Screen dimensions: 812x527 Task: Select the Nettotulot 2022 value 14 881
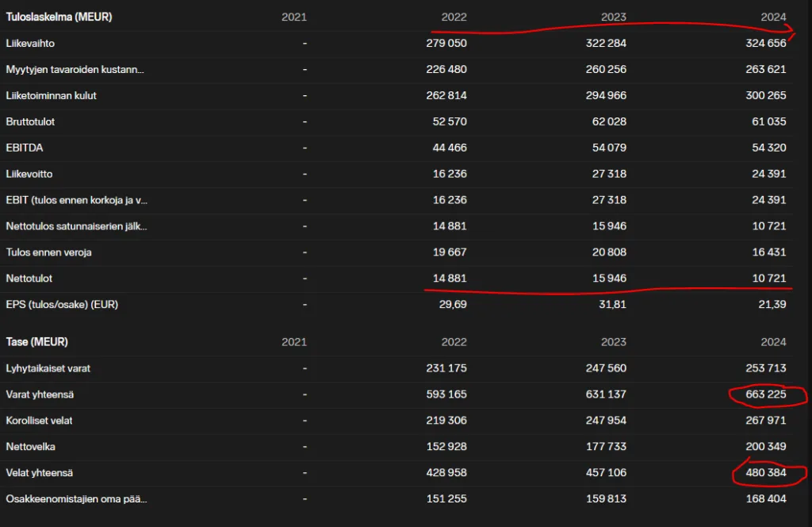446,279
